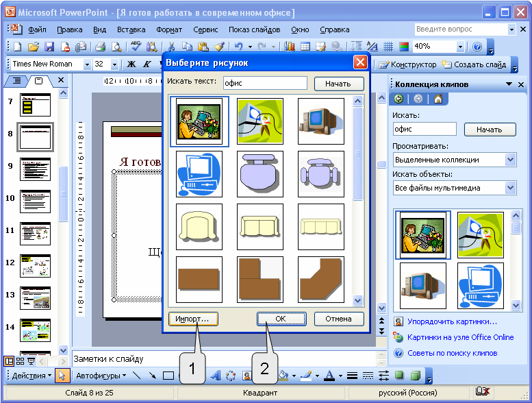Image resolution: width=532 pixels, height=403 pixels.
Task: Open the font name dropdown for Times New Roman
Action: tap(87, 64)
